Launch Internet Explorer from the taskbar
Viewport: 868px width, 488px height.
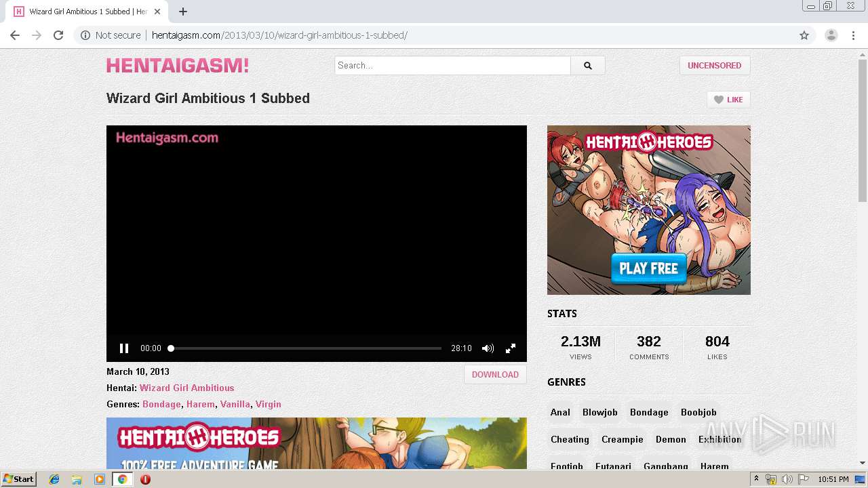(x=54, y=479)
